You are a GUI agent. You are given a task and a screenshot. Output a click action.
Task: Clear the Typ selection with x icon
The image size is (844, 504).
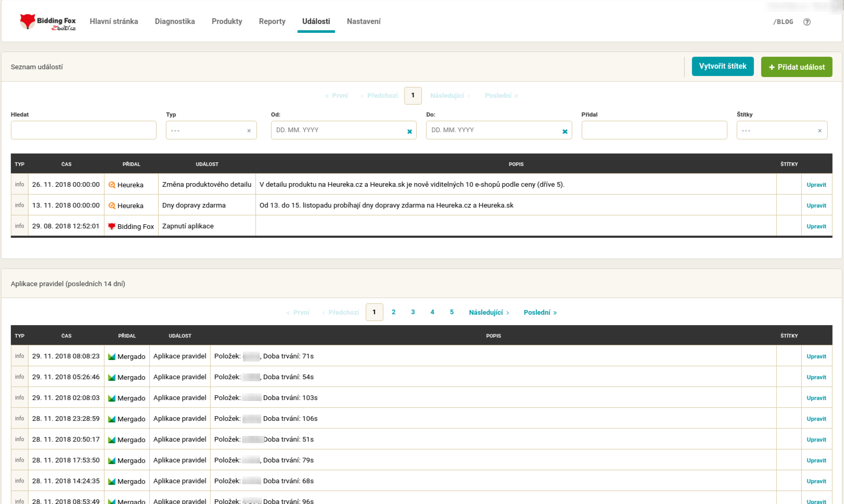249,131
